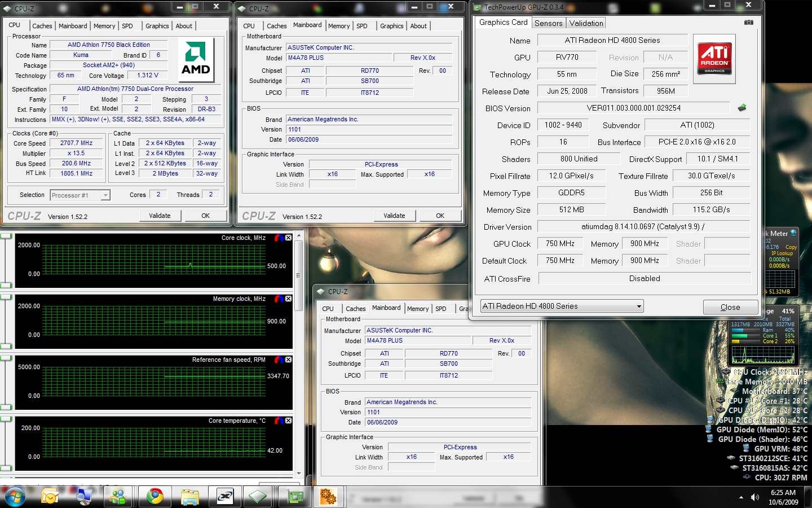Screen dimensions: 812x508
Task: Click the ATI CrossFire "Disabled" field
Action: click(x=645, y=278)
